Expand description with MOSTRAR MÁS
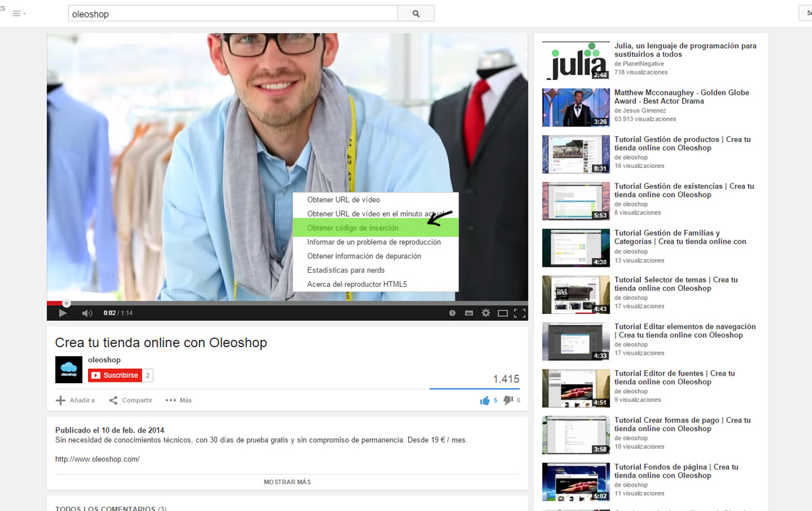Screen dimensions: 812x511 coord(288,482)
